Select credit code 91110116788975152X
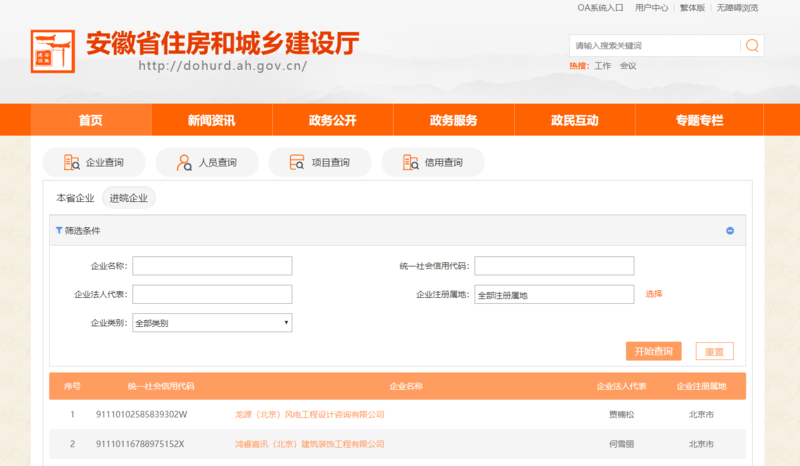Viewport: 800px width, 466px height. [140, 444]
